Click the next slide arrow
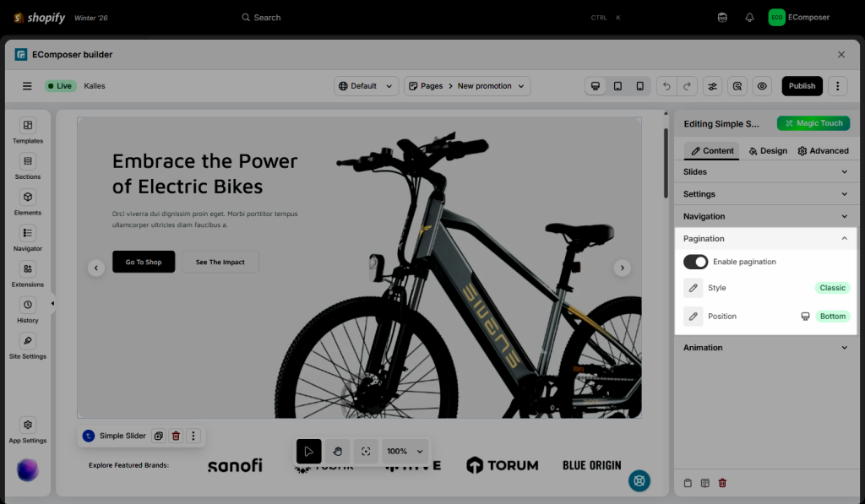The width and height of the screenshot is (865, 504). [x=623, y=268]
